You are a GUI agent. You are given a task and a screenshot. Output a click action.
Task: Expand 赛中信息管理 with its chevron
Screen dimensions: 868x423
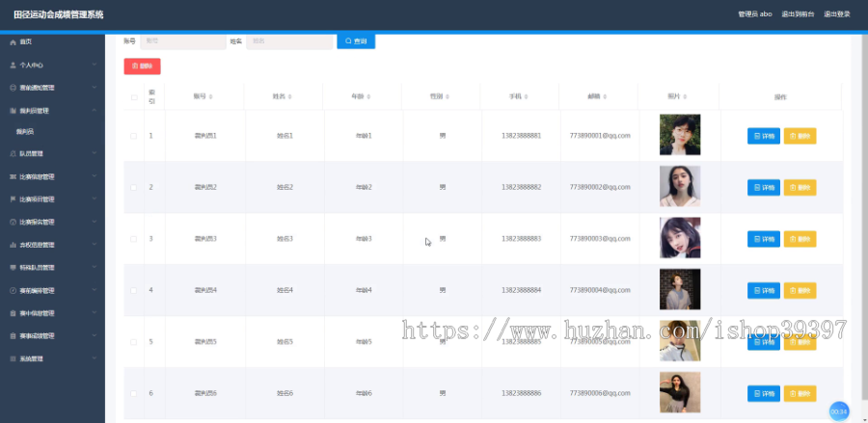coord(95,313)
